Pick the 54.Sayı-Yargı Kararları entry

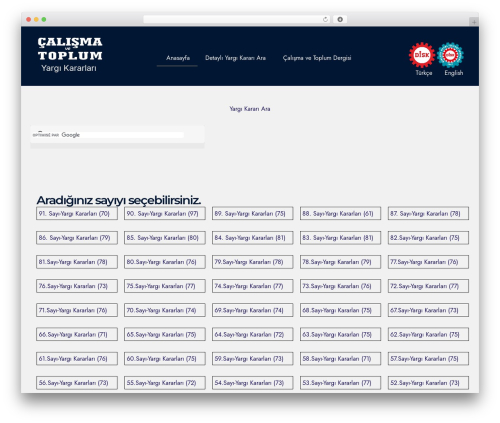point(253,383)
